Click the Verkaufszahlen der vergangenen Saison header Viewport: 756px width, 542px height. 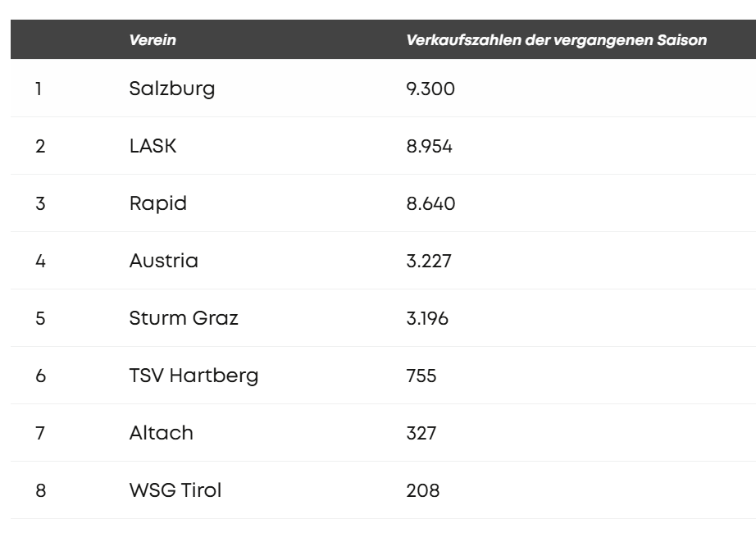point(556,40)
